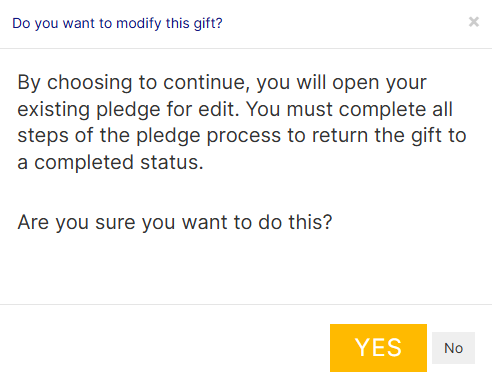Click the line 'existing pledge for edit'

click(128, 109)
